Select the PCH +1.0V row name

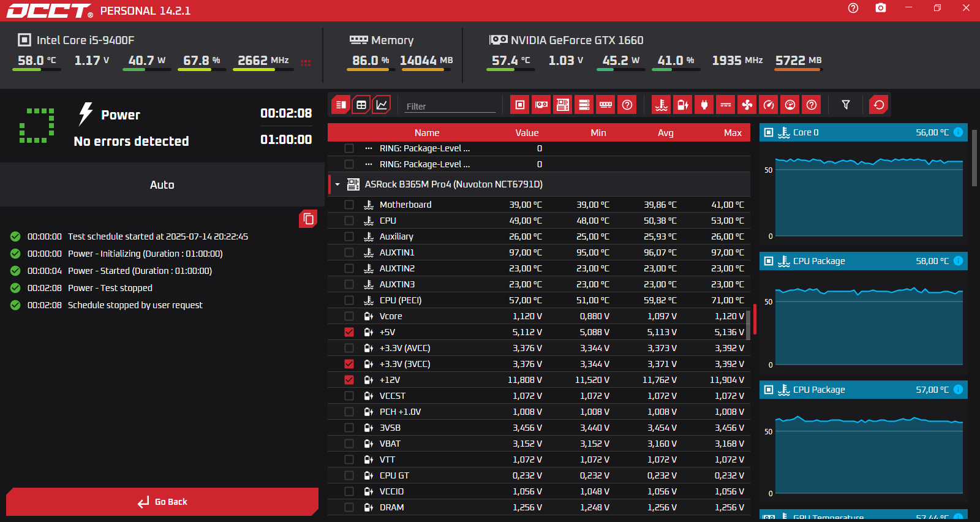[400, 412]
